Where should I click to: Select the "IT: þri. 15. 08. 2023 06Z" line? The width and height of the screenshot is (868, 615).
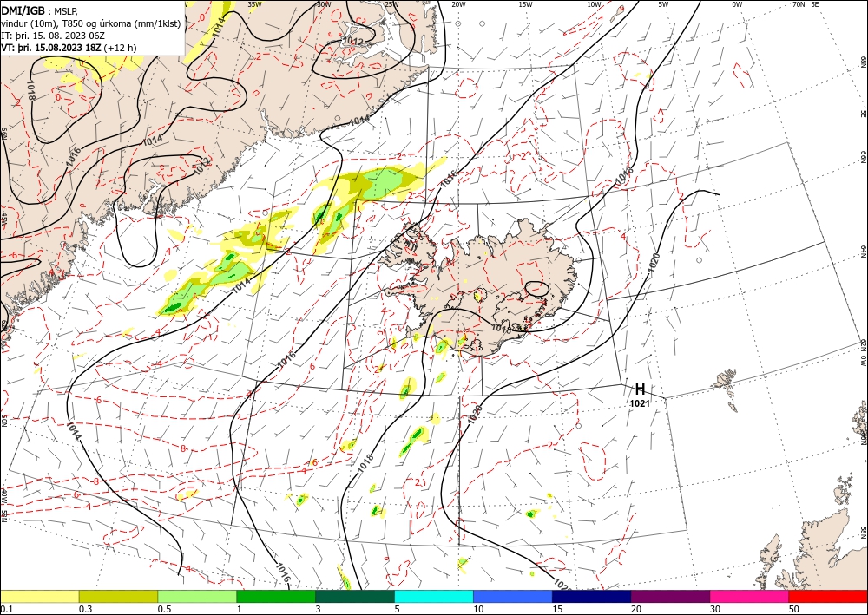[55, 36]
